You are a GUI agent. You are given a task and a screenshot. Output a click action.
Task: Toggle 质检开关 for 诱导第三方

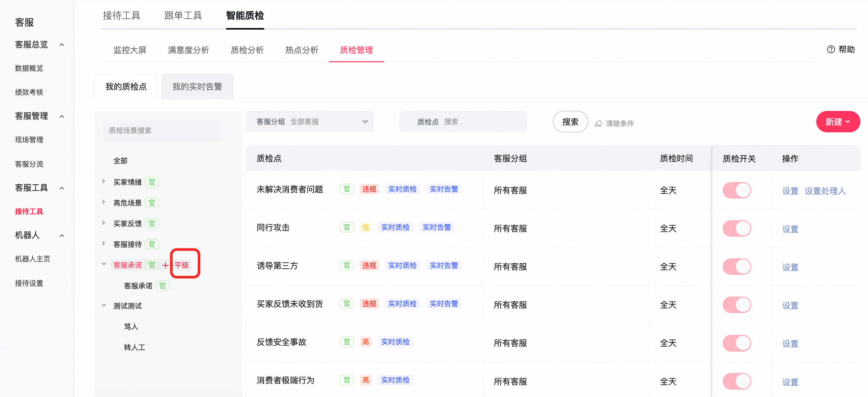737,267
